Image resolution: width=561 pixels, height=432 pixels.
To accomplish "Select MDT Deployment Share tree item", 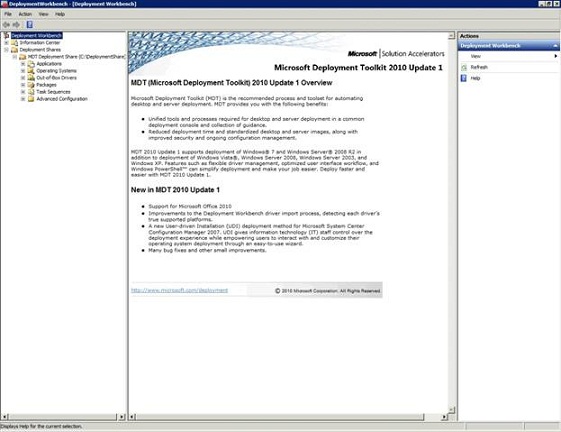I will tap(77, 57).
